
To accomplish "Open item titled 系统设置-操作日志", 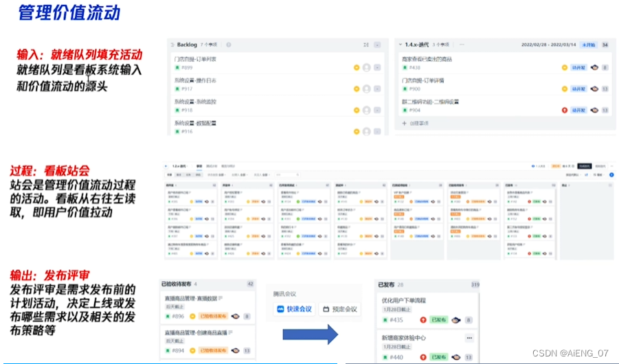I will pos(195,80).
